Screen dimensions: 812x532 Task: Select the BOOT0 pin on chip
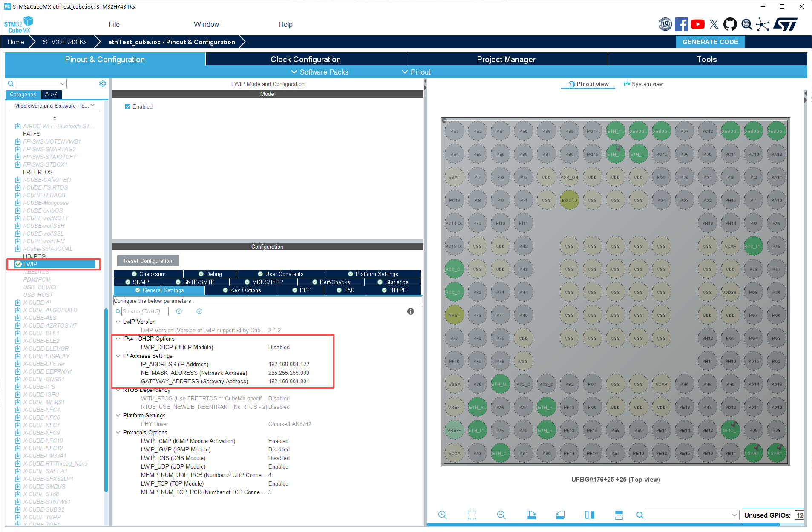pyautogui.click(x=570, y=200)
